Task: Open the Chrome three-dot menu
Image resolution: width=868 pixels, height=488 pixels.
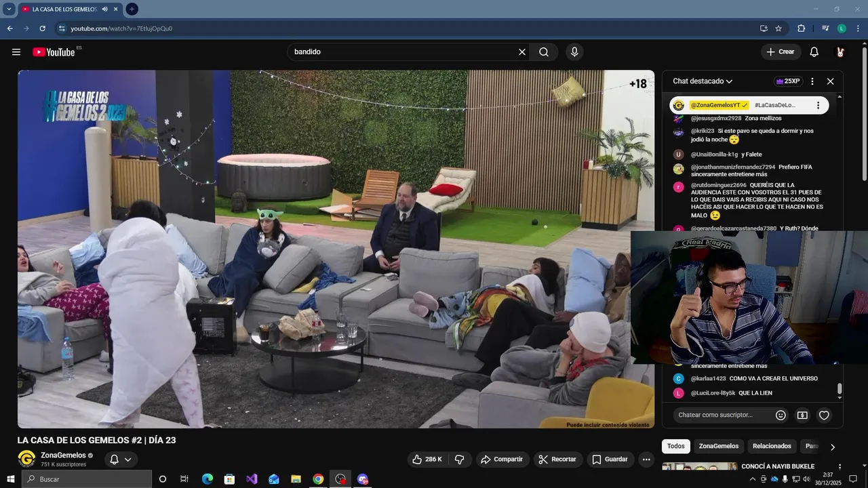Action: (859, 28)
